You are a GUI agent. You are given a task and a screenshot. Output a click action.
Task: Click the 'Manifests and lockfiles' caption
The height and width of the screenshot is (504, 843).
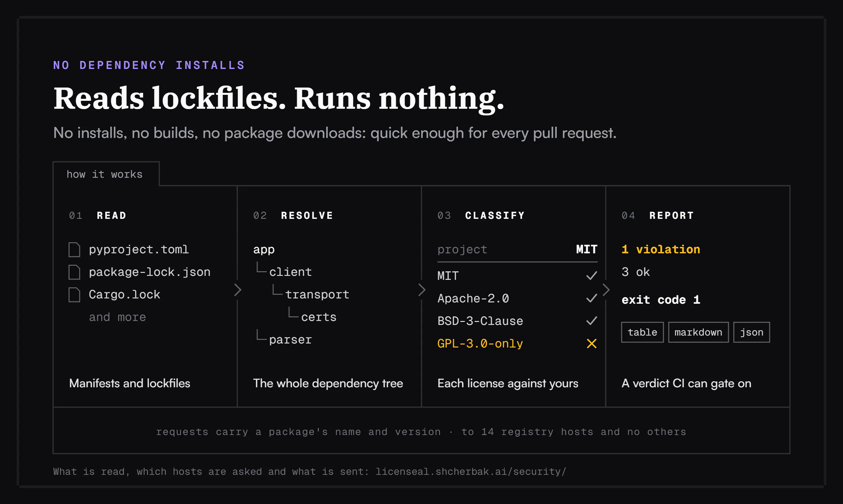click(x=129, y=383)
